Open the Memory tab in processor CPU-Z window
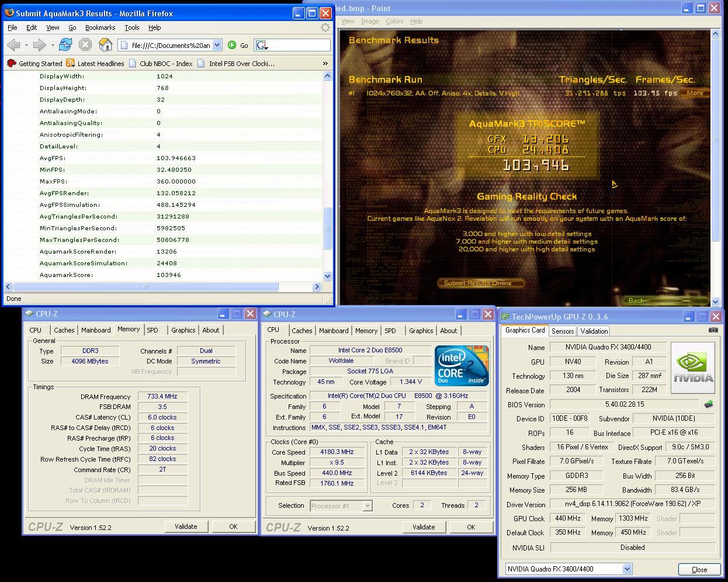The image size is (728, 582). (x=366, y=331)
